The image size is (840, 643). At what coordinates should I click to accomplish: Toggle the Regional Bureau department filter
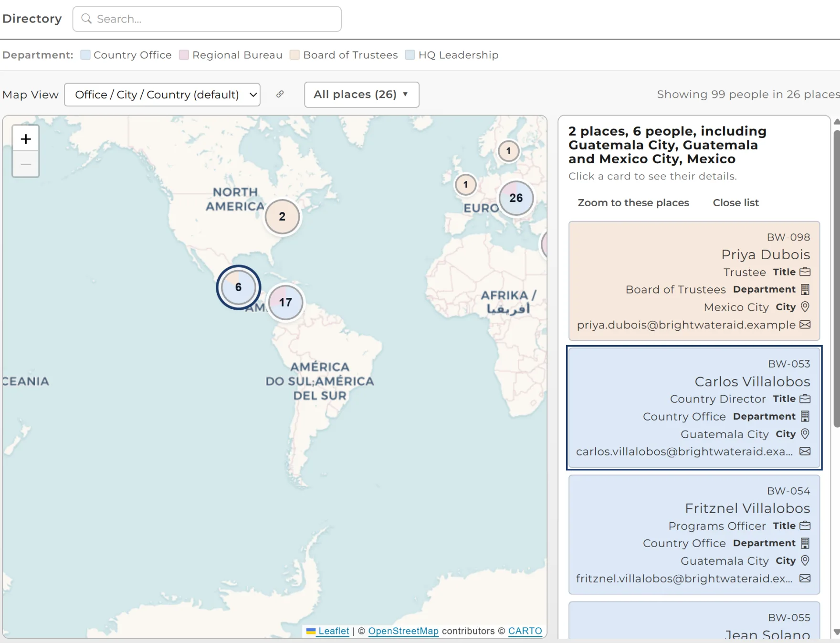click(x=231, y=55)
